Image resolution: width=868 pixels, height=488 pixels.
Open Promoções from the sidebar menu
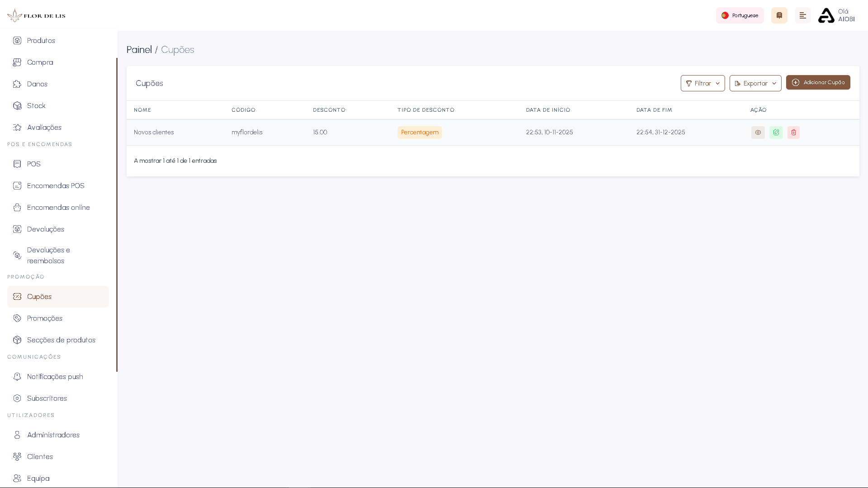pyautogui.click(x=44, y=318)
